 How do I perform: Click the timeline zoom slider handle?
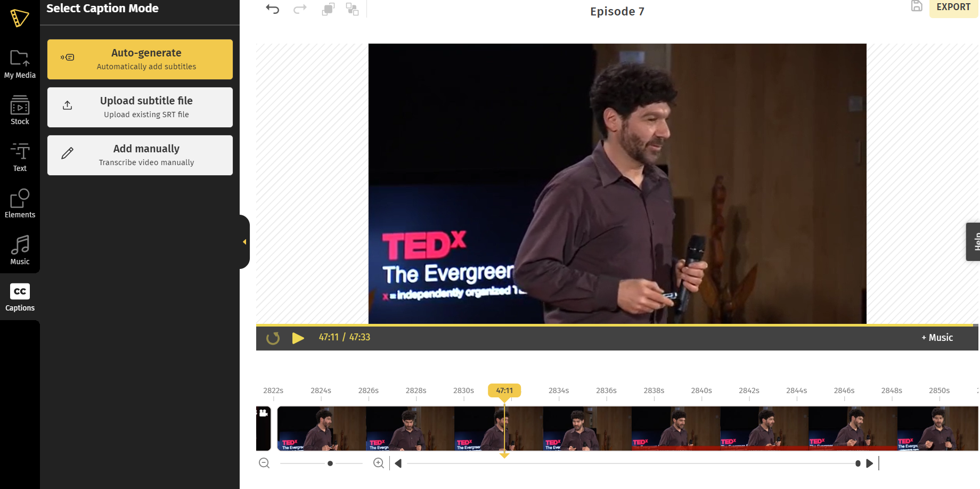click(330, 463)
